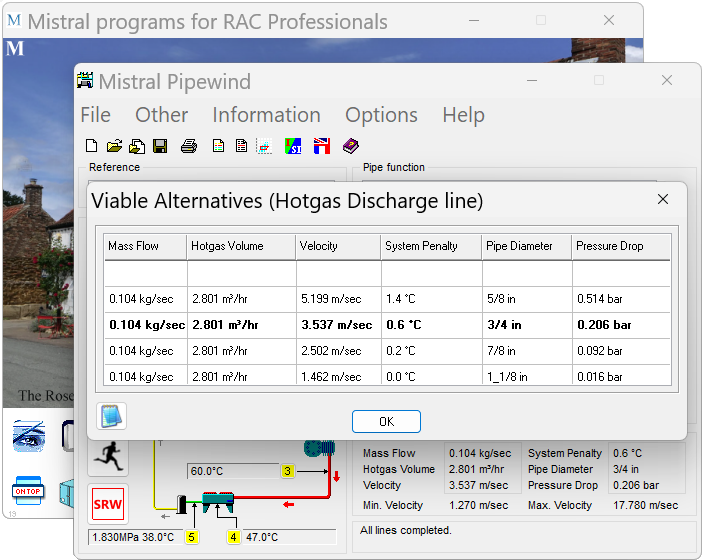The width and height of the screenshot is (702, 560).
Task: Click yellow marker 5 on the diagram
Action: (191, 537)
